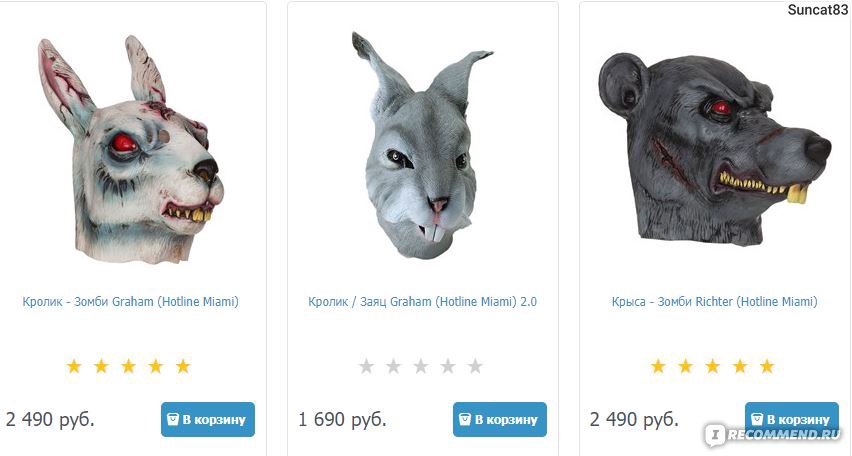Click first gold star on rat mask
The width and height of the screenshot is (852, 456).
(x=658, y=366)
